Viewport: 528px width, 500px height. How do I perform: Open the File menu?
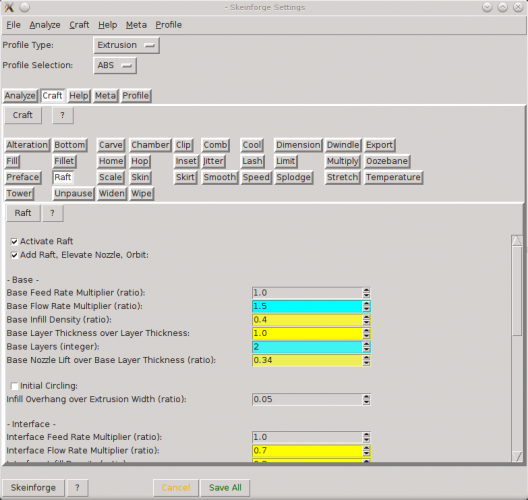(13, 25)
